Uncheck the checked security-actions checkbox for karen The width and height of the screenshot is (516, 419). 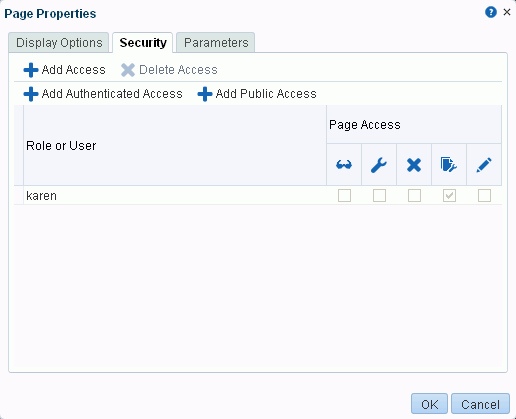pos(449,196)
